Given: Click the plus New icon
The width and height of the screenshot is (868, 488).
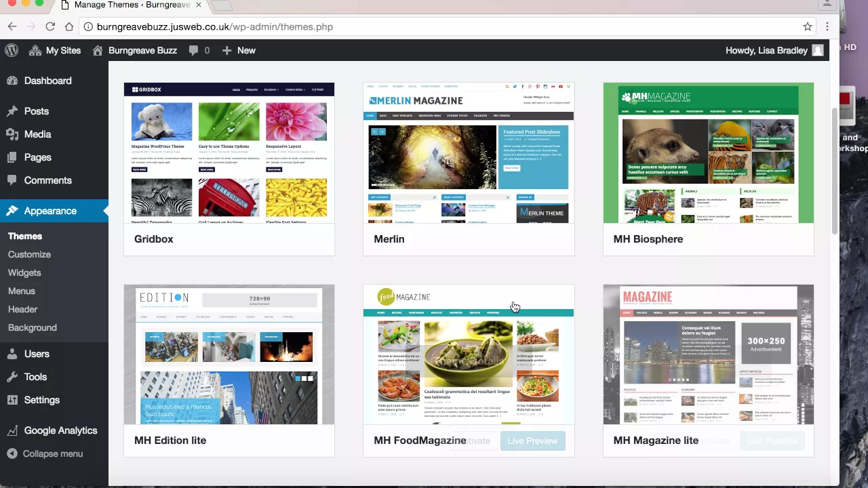Looking at the screenshot, I should click(226, 50).
